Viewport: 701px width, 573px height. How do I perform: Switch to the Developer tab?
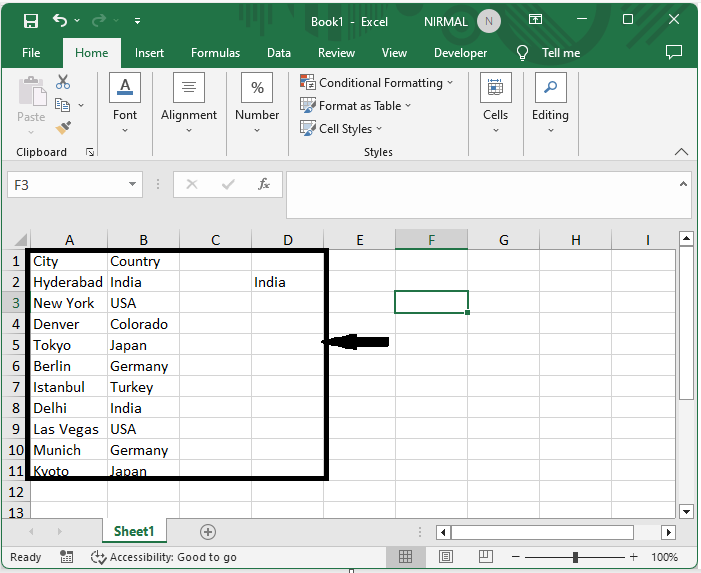tap(460, 53)
